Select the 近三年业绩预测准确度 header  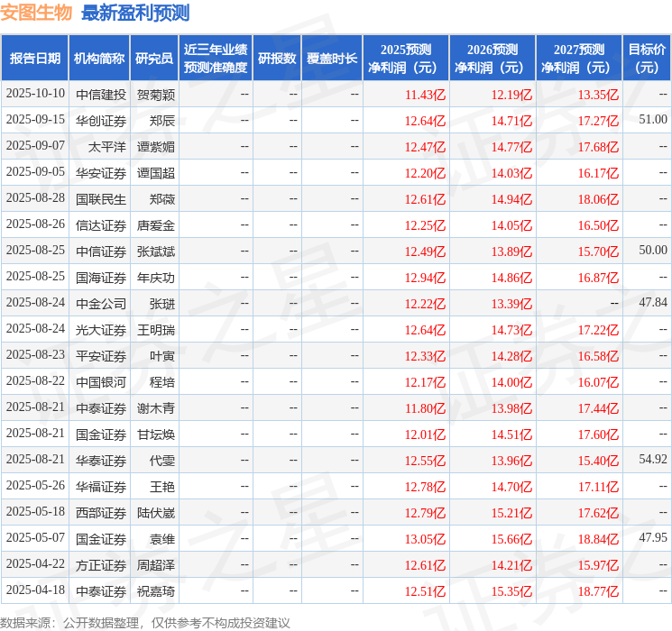tap(216, 59)
